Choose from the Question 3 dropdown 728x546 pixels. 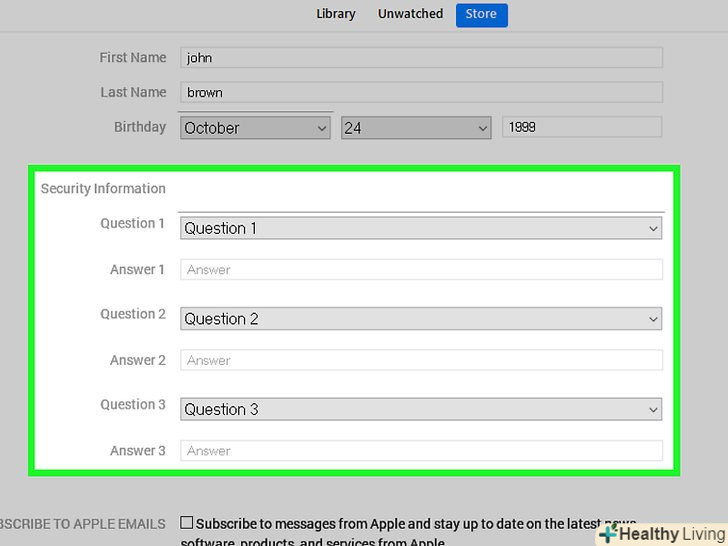click(421, 409)
